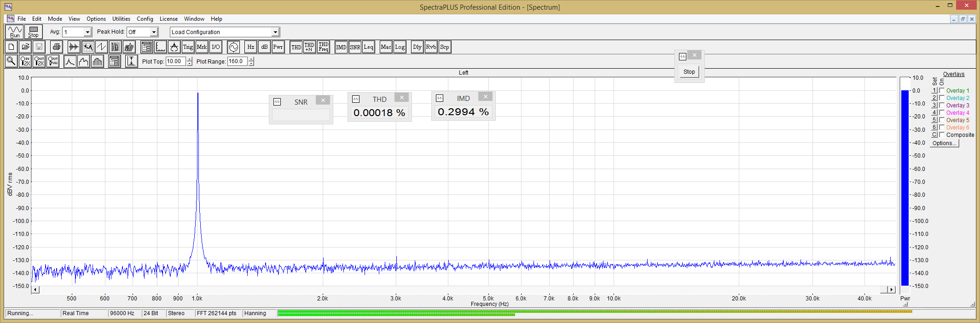
Task: Open the File menu
Action: [22, 19]
